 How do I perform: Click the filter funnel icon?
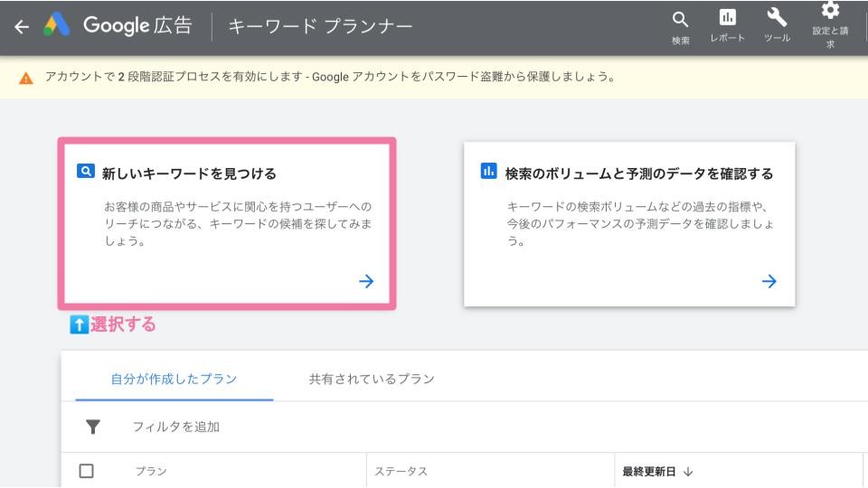[x=93, y=427]
